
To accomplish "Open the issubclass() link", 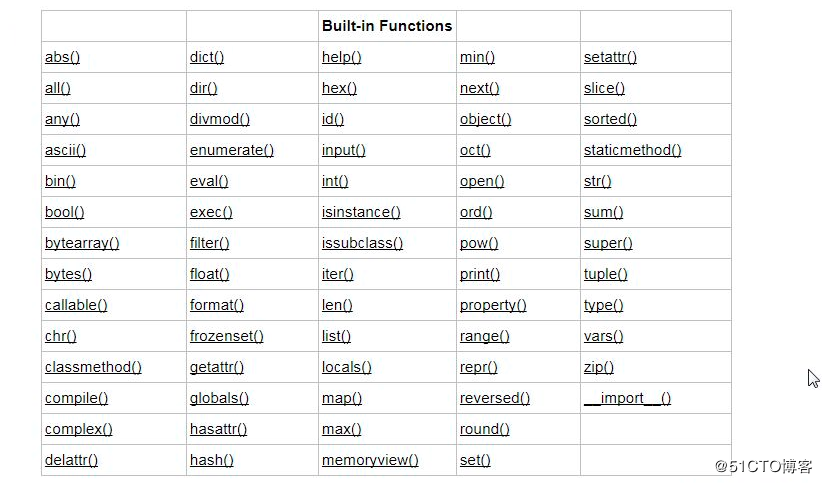I will pos(362,243).
